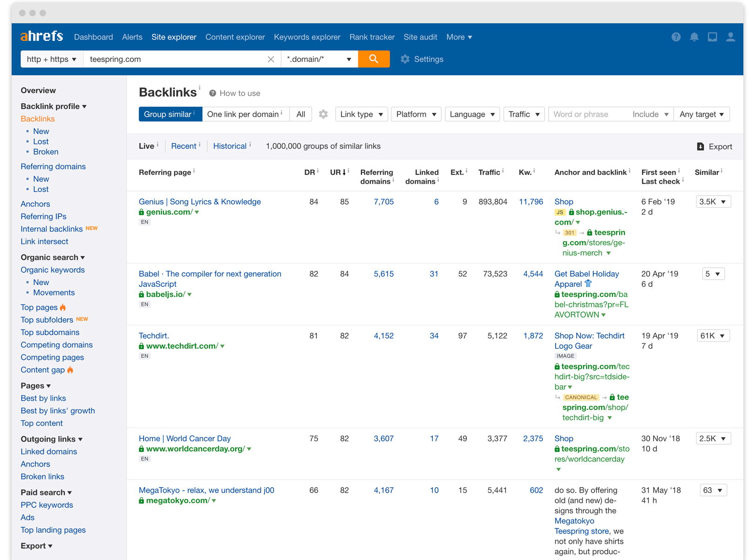Open Top landing pages report
Screen dimensions: 755x560
pyautogui.click(x=53, y=530)
